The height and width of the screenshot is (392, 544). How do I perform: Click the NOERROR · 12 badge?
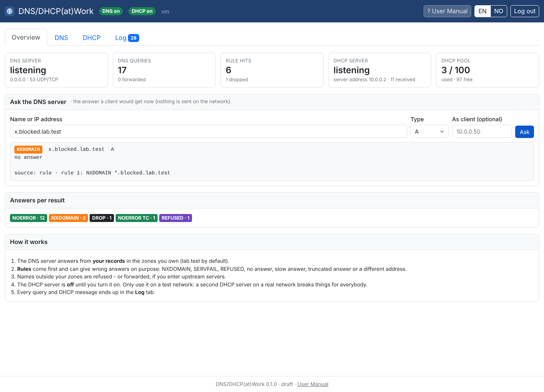[x=28, y=218]
